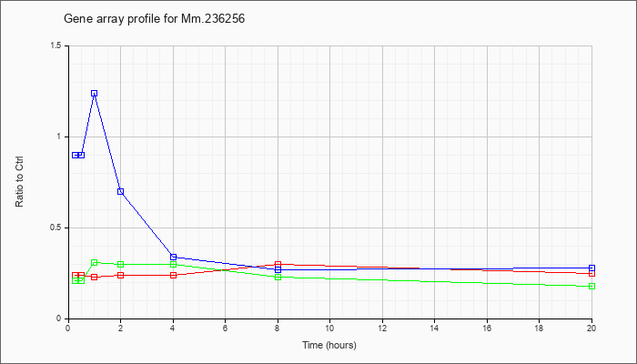Click the green marker at 2 hours
This screenshot has height=364, width=637.
(121, 265)
